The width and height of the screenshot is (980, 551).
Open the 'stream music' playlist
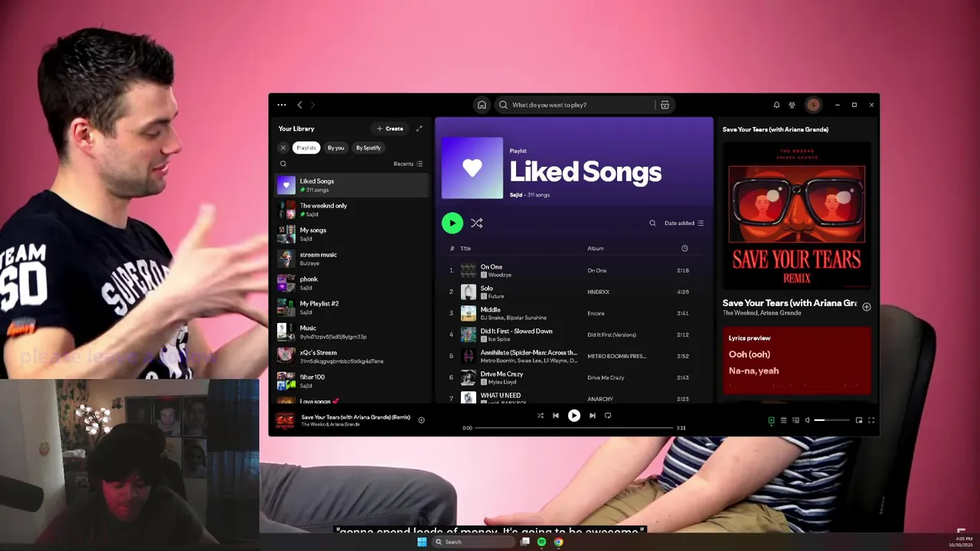point(352,259)
